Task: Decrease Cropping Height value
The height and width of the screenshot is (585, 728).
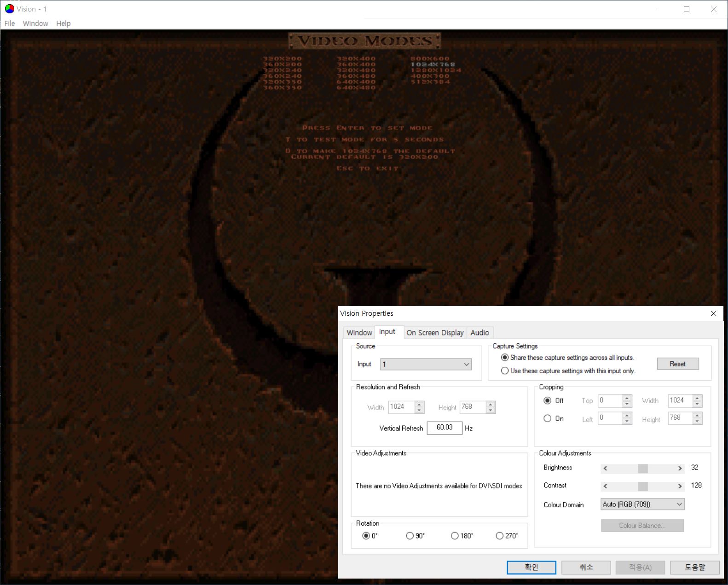Action: 698,421
